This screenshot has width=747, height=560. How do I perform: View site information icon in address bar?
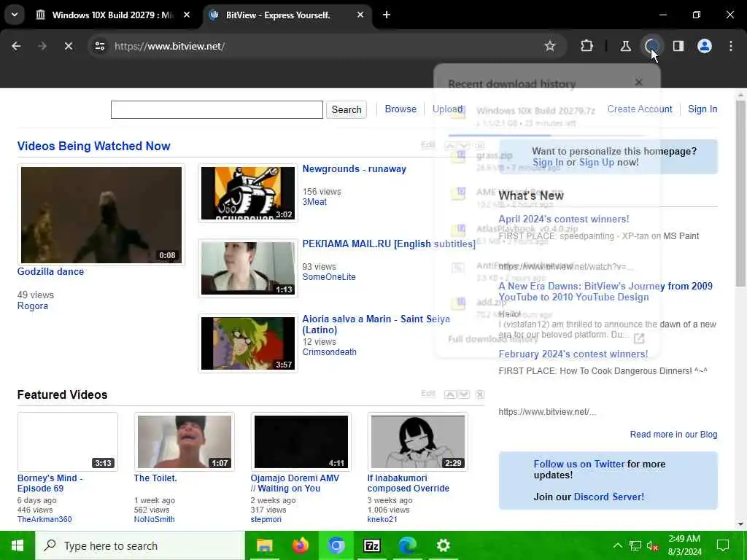(x=99, y=46)
